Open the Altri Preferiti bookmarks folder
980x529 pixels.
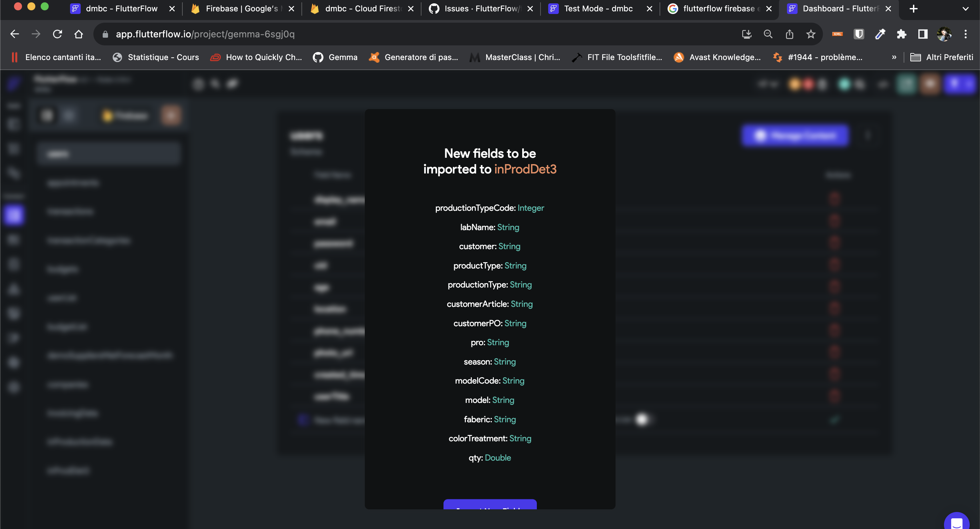[x=942, y=57]
